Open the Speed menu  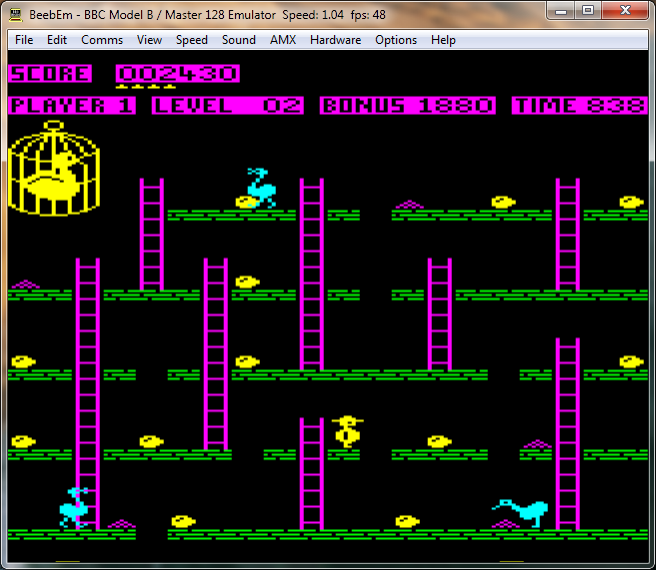(192, 40)
